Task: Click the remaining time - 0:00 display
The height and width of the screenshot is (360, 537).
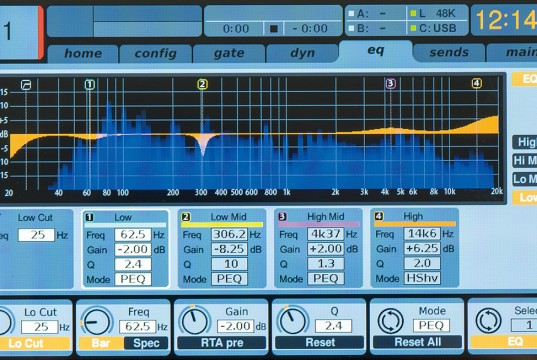Action: tap(311, 28)
